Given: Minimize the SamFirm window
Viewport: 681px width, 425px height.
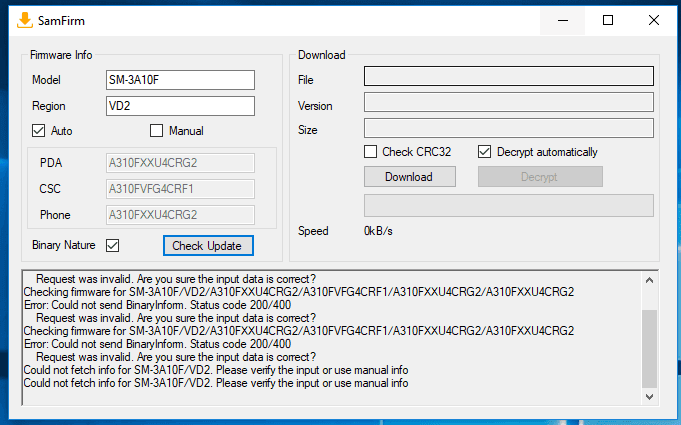Looking at the screenshot, I should coord(563,20).
